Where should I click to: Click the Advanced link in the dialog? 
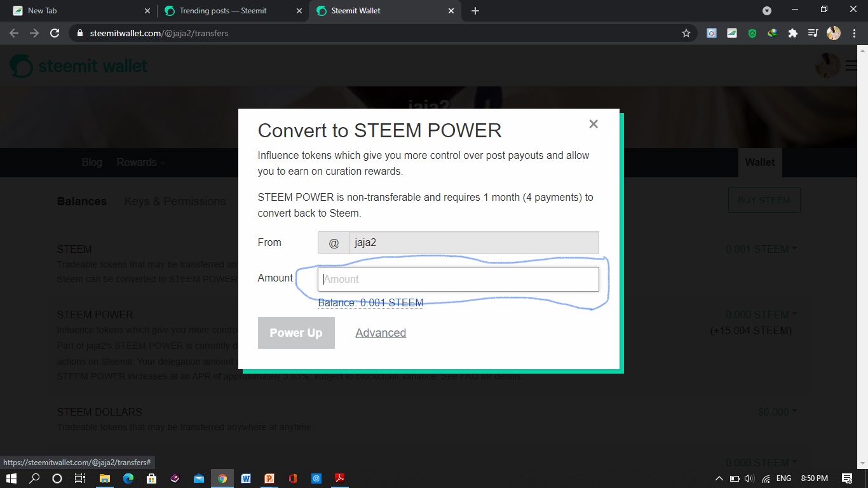pos(381,332)
